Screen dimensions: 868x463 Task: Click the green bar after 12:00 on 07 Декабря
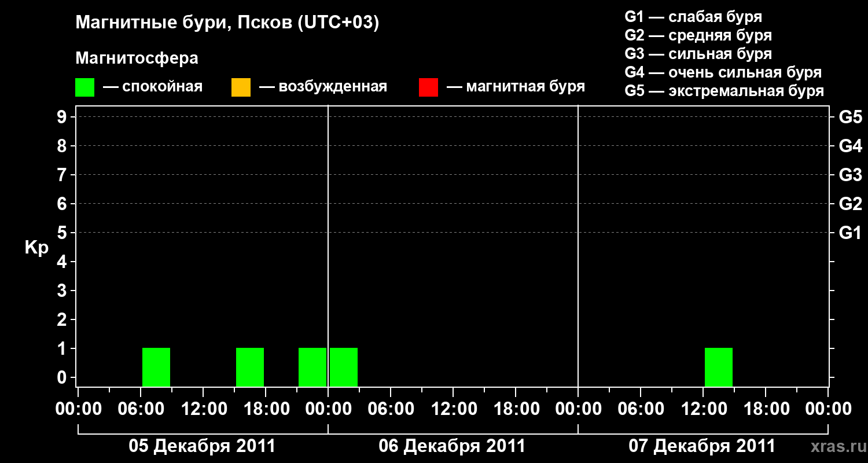[719, 367]
